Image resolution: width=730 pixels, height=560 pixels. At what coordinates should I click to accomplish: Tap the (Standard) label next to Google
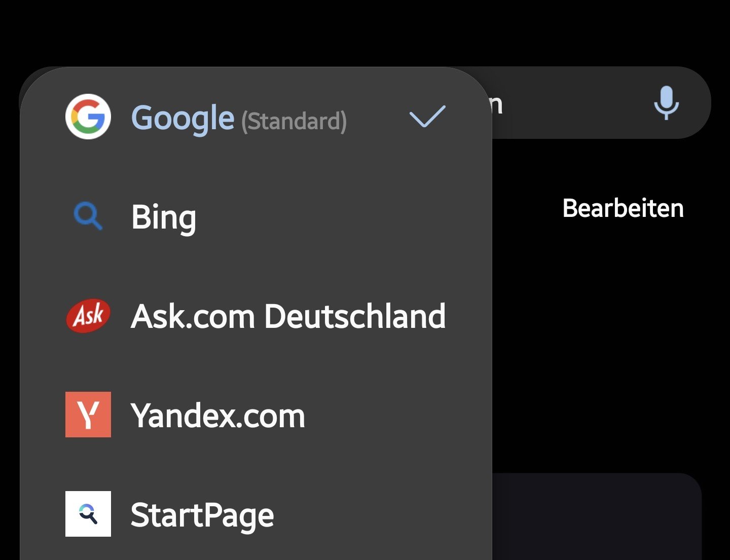pos(294,121)
